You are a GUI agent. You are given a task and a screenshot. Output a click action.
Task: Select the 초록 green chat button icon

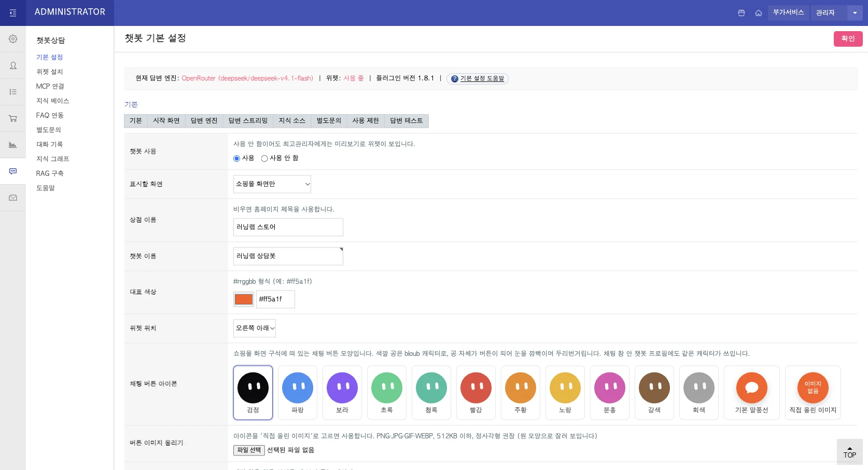(x=387, y=393)
